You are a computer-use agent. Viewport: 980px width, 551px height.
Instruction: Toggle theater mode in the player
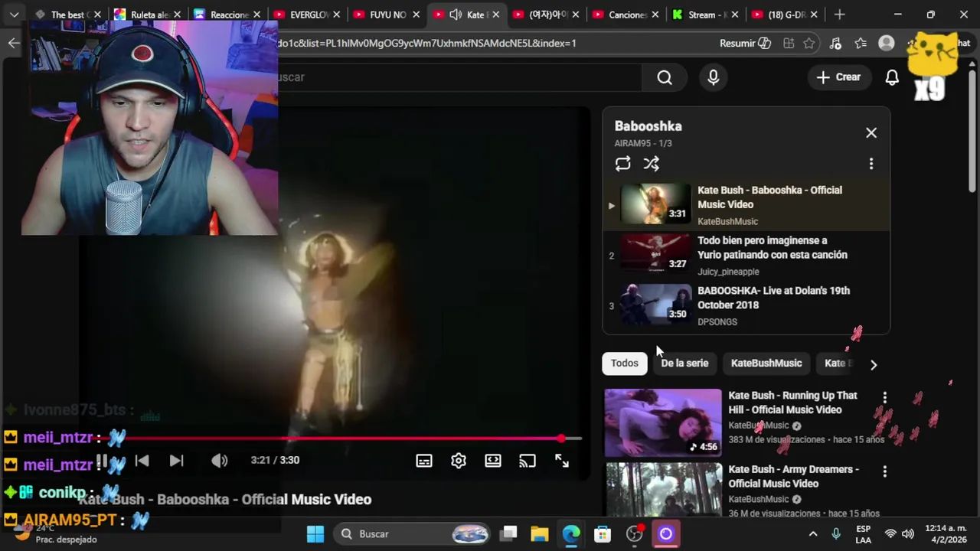(x=493, y=461)
